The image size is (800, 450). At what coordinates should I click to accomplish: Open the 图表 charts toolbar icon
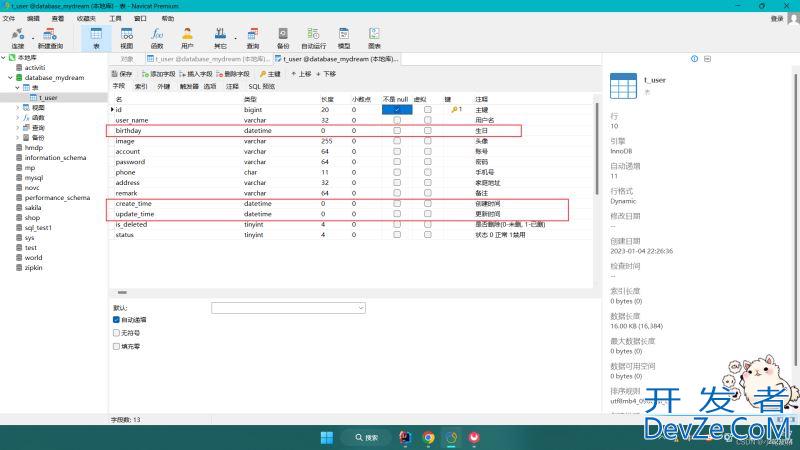coord(374,35)
